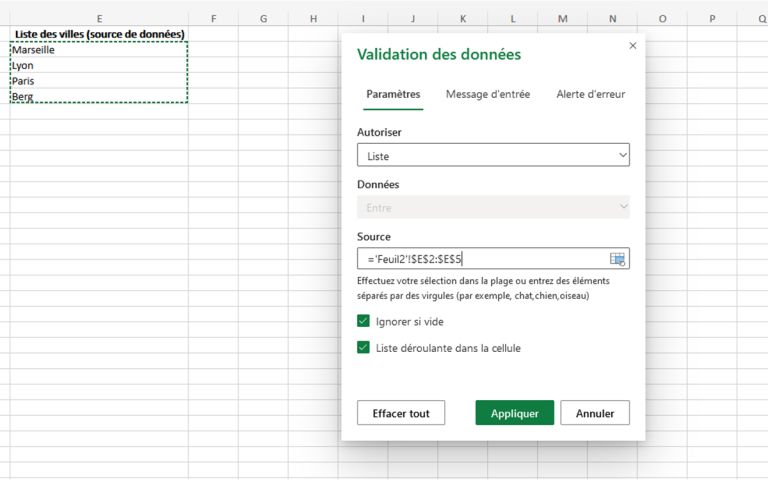
Task: Click the range selector icon in Source field
Action: tap(617, 259)
